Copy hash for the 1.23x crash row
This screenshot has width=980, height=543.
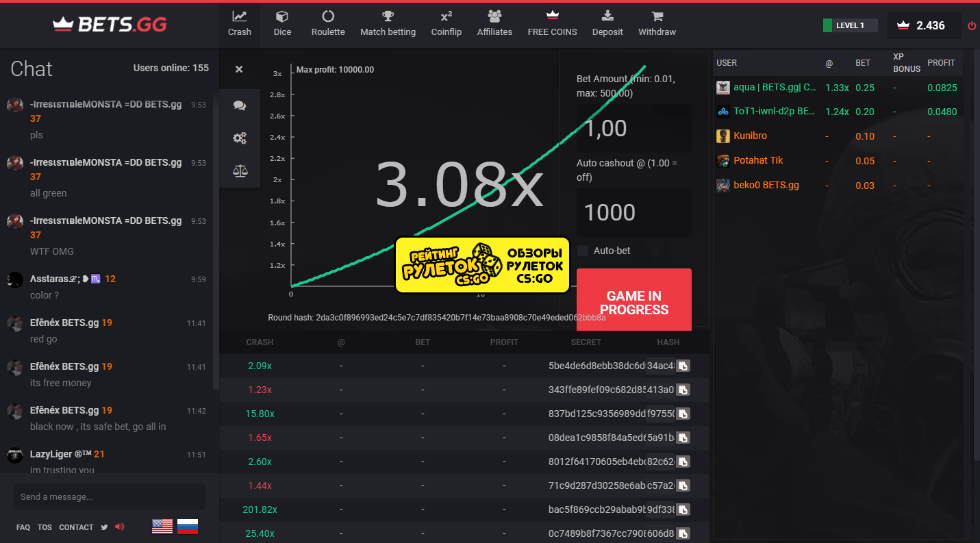(683, 390)
